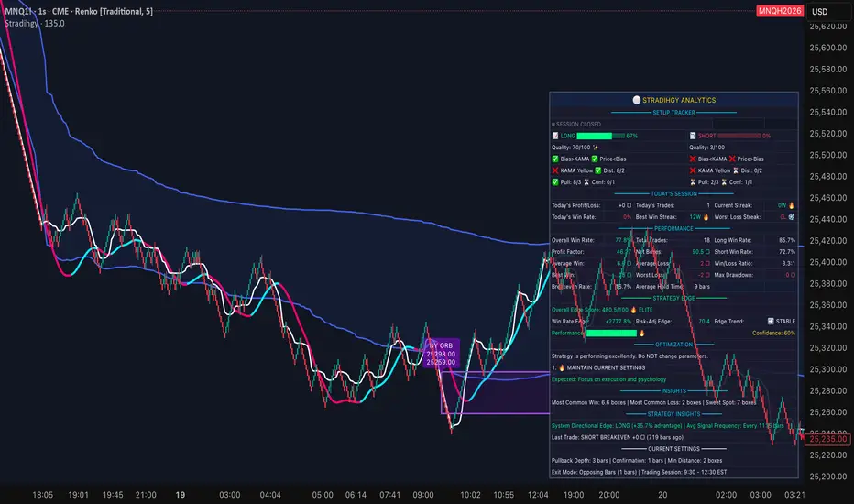This screenshot has height=504, width=854.
Task: Click the fire icon beside Current Streak 0W
Action: tap(792, 205)
